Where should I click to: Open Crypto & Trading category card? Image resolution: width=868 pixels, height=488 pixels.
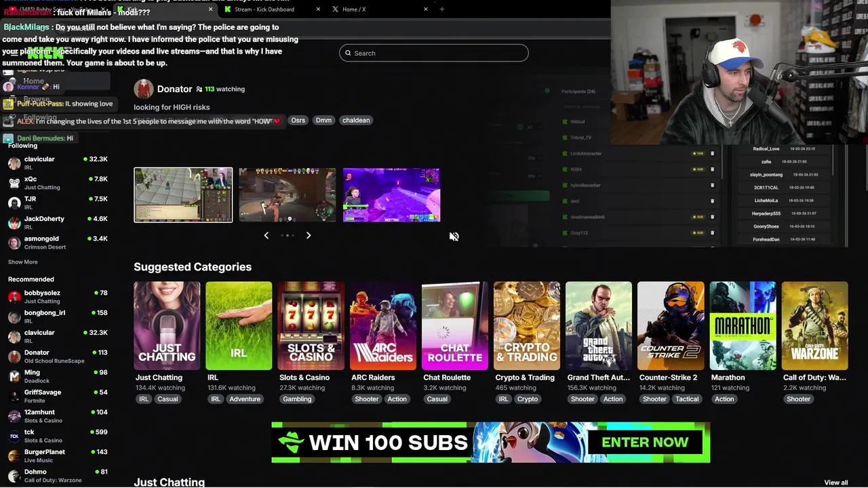(x=527, y=325)
